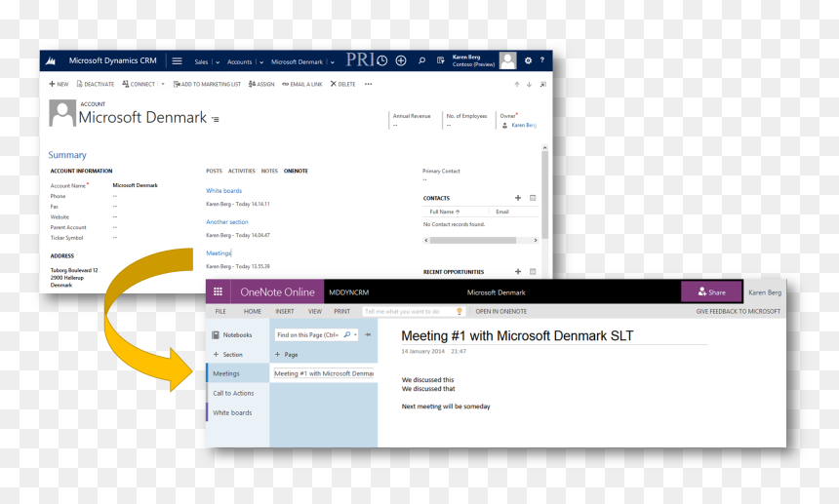
Task: Click the Tell me what you want field
Action: tap(413, 312)
